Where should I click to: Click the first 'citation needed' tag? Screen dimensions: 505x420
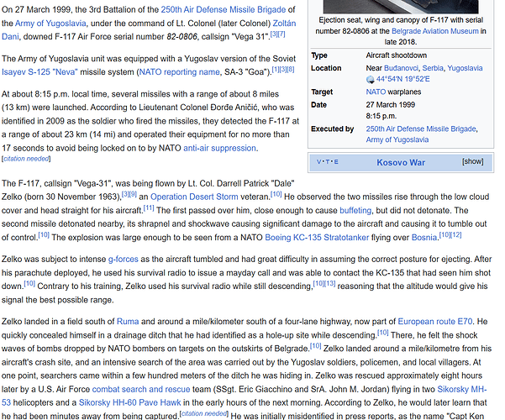pyautogui.click(x=24, y=158)
